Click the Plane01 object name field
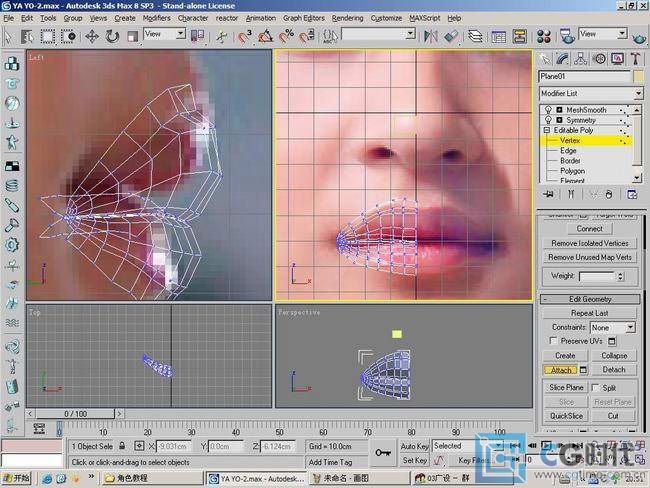Viewport: 650px width, 488px height. click(585, 77)
